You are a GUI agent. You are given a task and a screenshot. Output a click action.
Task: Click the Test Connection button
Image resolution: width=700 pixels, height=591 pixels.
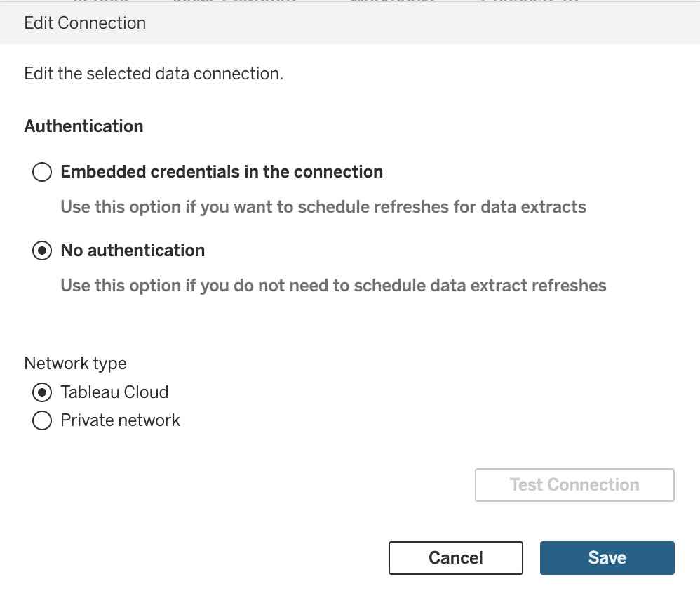[574, 485]
